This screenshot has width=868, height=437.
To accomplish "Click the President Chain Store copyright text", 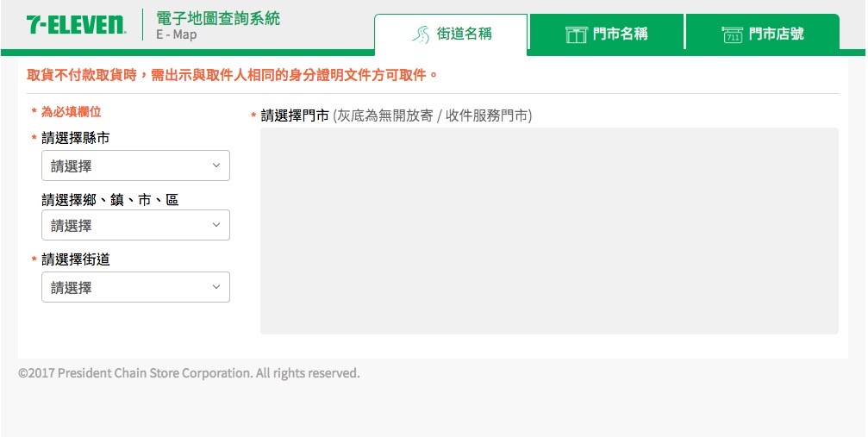I will (189, 372).
